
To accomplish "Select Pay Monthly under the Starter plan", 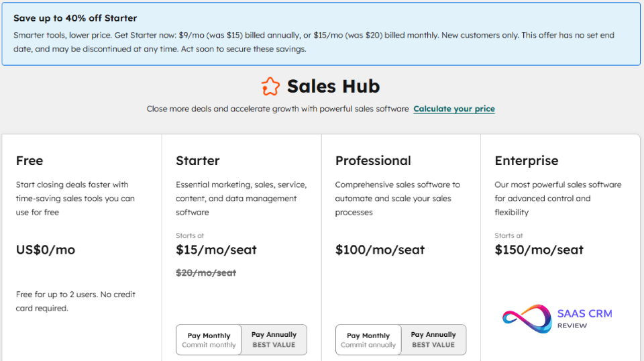I will [x=209, y=340].
